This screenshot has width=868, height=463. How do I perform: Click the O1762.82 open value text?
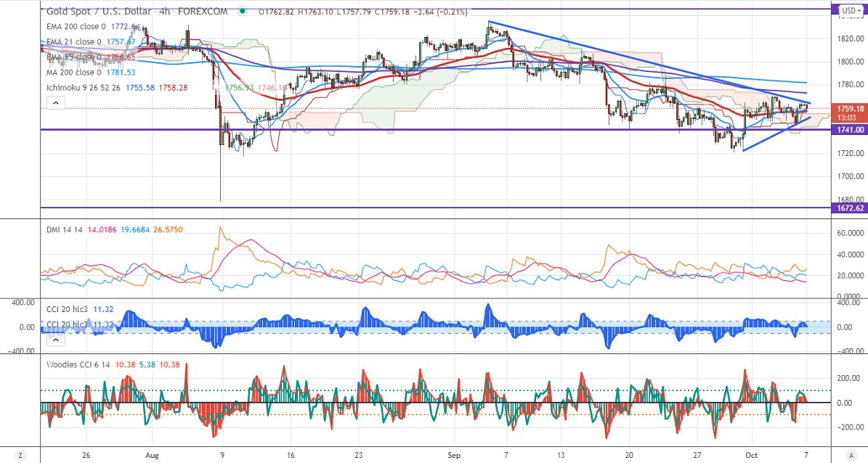[277, 12]
